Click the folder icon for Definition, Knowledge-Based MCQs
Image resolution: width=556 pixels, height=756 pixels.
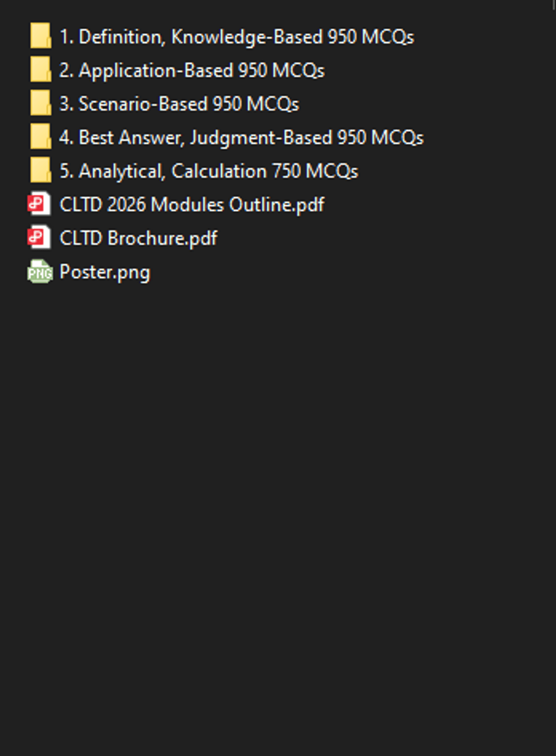click(40, 36)
